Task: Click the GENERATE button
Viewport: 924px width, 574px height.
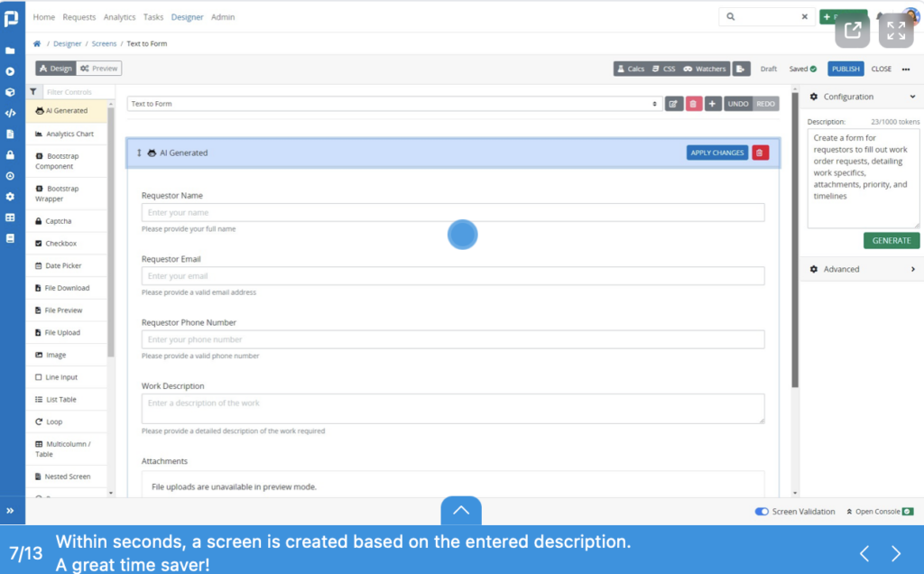Action: tap(892, 240)
